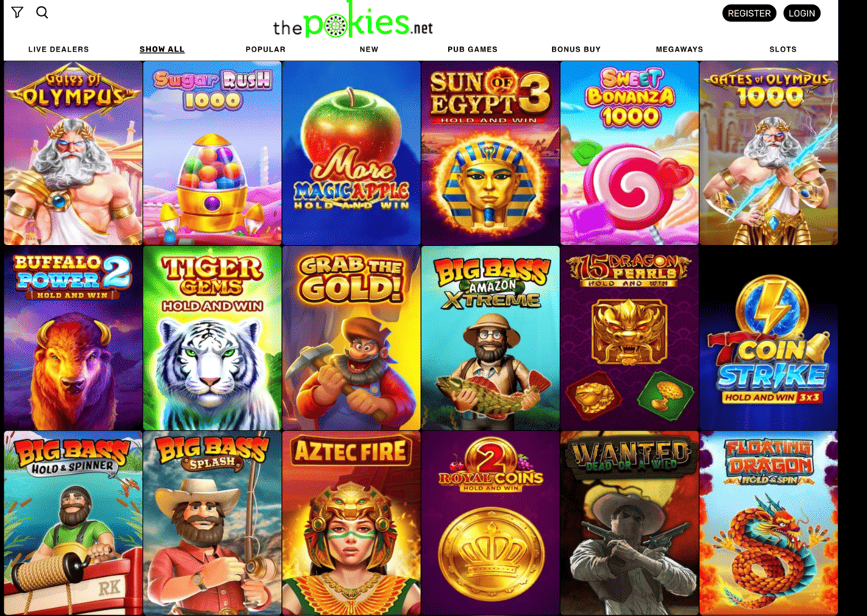
Task: Click the search magnifier icon
Action: (x=42, y=13)
